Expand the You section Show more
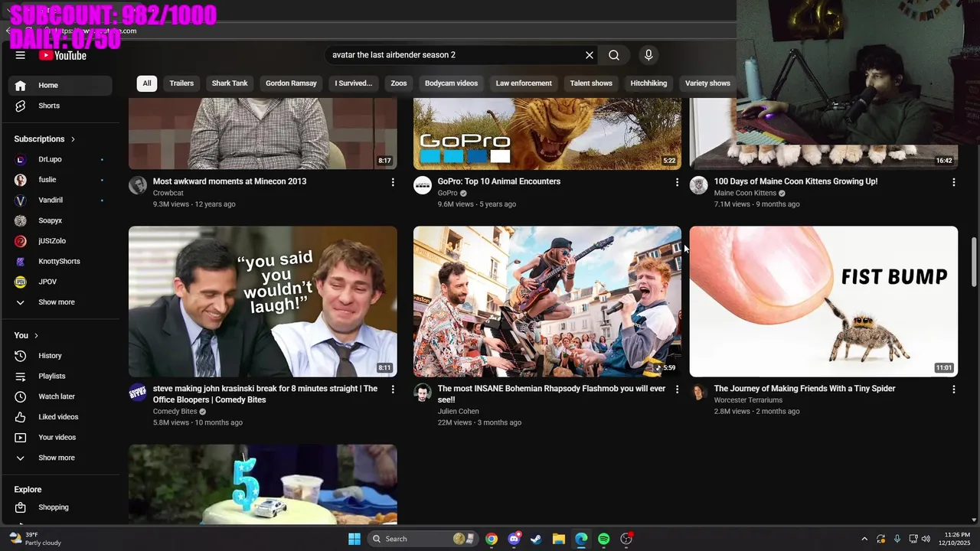Image resolution: width=980 pixels, height=551 pixels. tap(61, 458)
